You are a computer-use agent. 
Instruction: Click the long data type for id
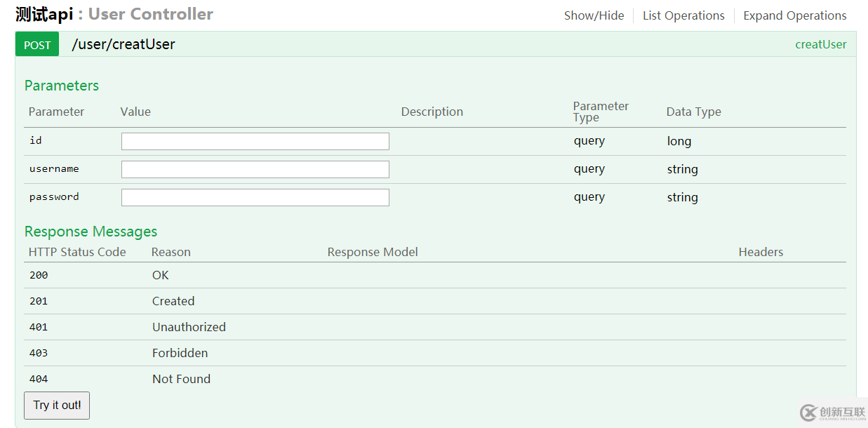coord(679,141)
